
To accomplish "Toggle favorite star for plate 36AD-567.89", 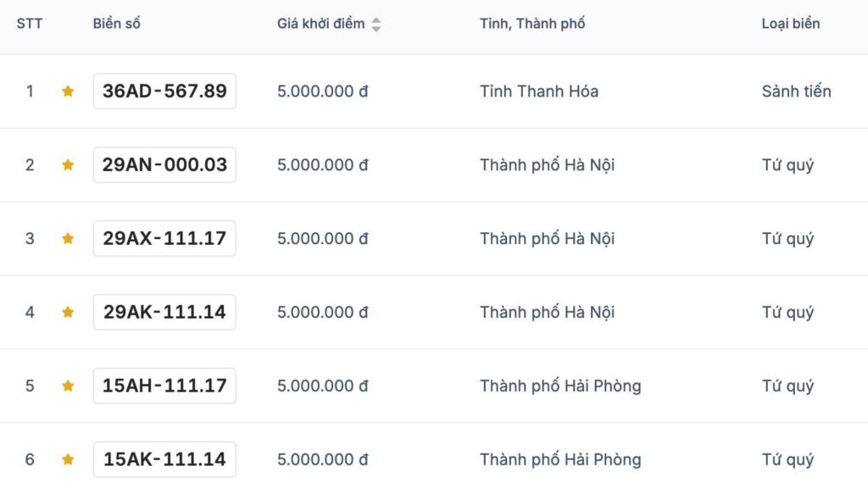I will (68, 92).
